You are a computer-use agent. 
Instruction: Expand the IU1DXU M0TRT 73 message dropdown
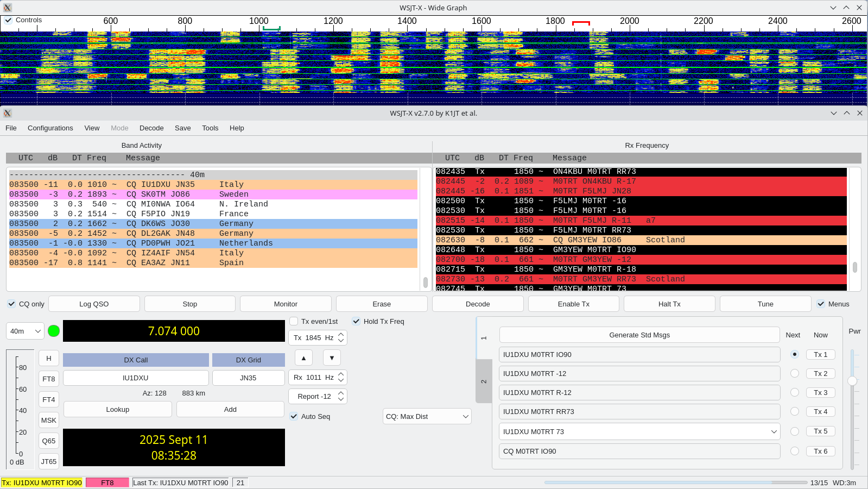pyautogui.click(x=774, y=431)
